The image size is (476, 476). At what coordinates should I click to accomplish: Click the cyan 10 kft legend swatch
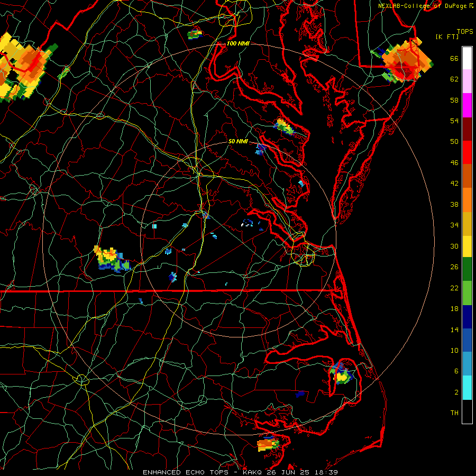click(467, 388)
